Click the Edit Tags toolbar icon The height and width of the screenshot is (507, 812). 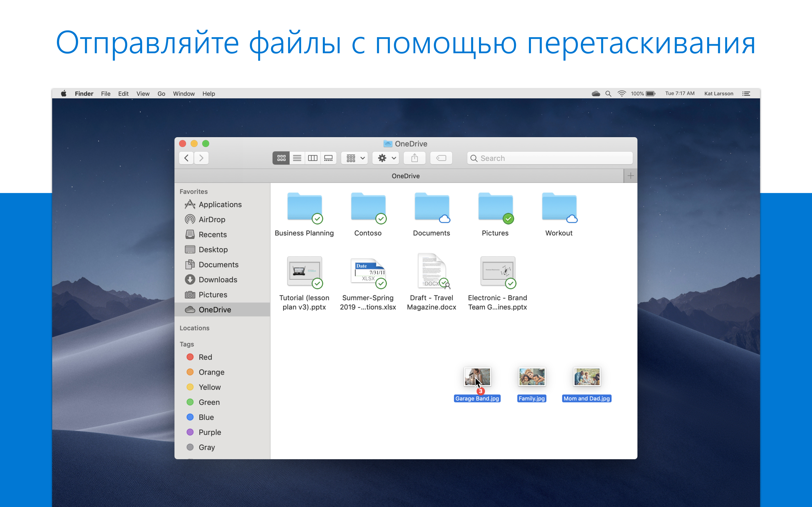(x=441, y=158)
